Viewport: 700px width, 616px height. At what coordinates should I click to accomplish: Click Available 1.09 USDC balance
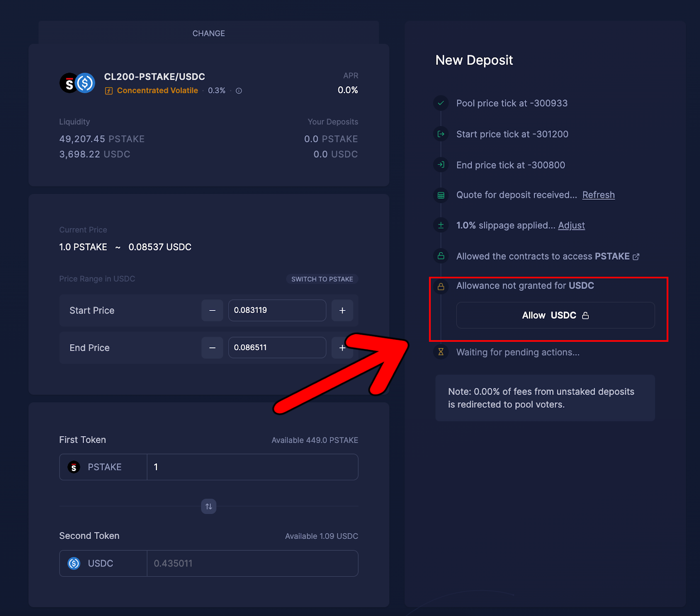[322, 536]
